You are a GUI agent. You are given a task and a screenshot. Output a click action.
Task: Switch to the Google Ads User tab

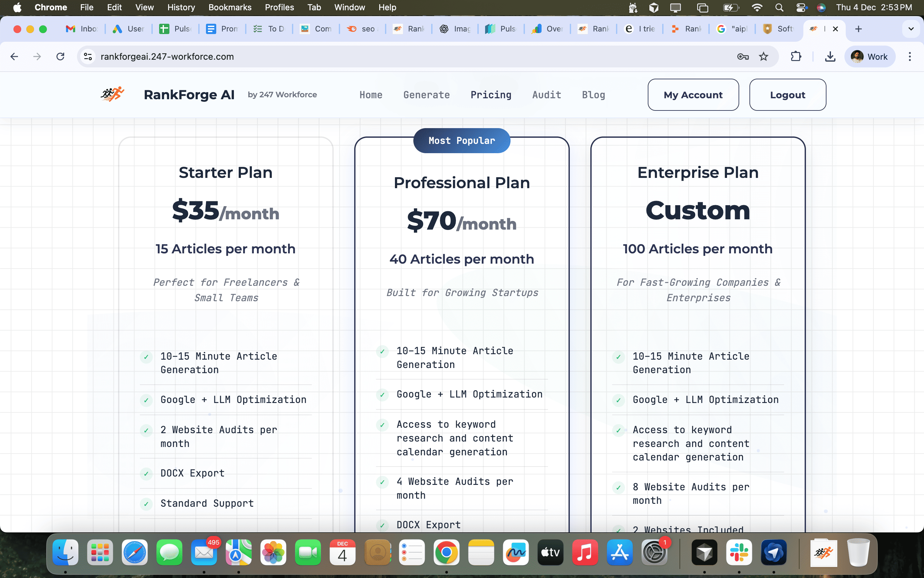pyautogui.click(x=128, y=29)
